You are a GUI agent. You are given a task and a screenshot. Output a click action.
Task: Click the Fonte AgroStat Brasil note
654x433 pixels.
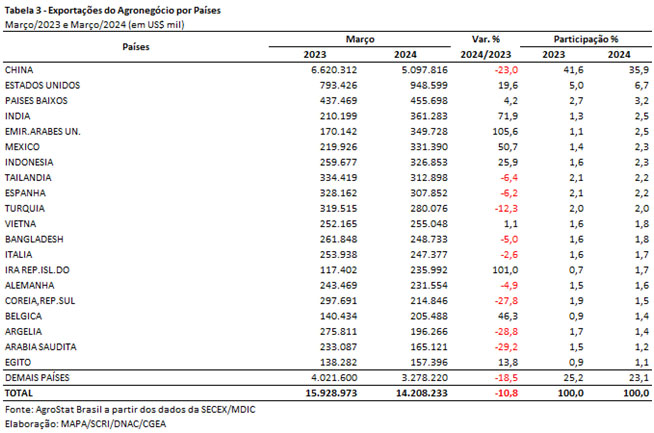pos(130,409)
